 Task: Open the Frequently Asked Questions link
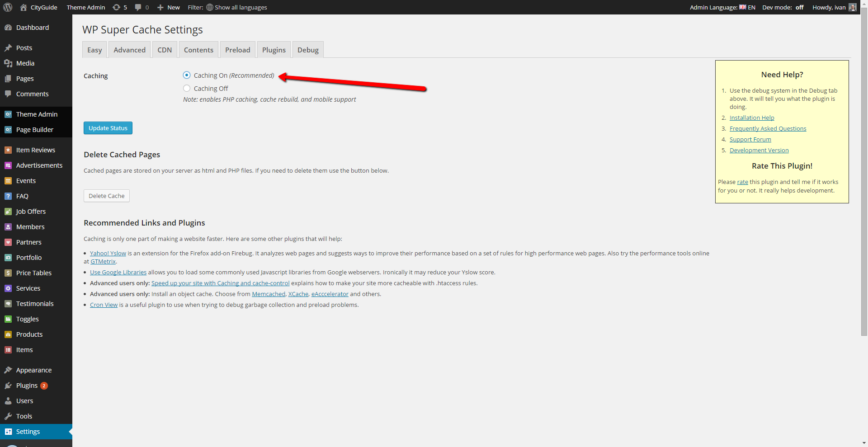[768, 128]
